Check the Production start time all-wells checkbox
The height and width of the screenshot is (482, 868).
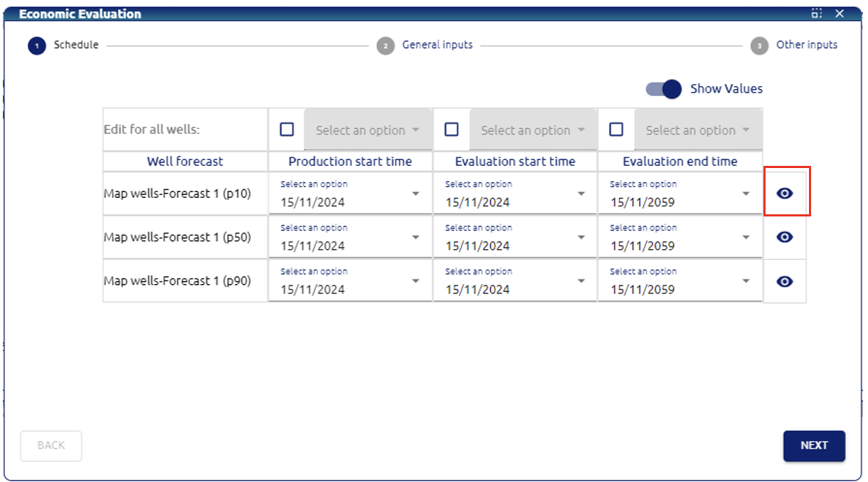pos(287,130)
